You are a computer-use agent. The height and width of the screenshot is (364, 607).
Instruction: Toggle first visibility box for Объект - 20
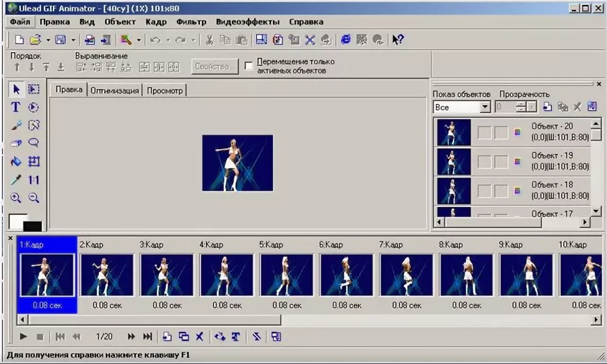[484, 133]
